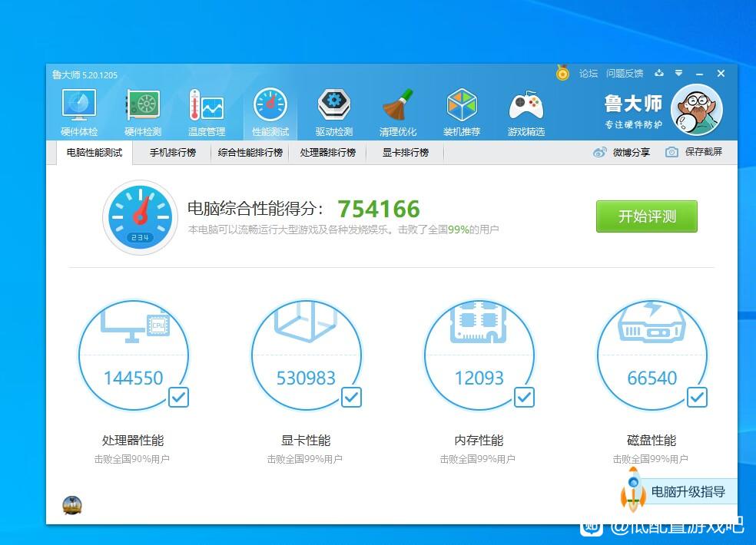Click the overall score 754166
The height and width of the screenshot is (545, 756).
[x=379, y=209]
